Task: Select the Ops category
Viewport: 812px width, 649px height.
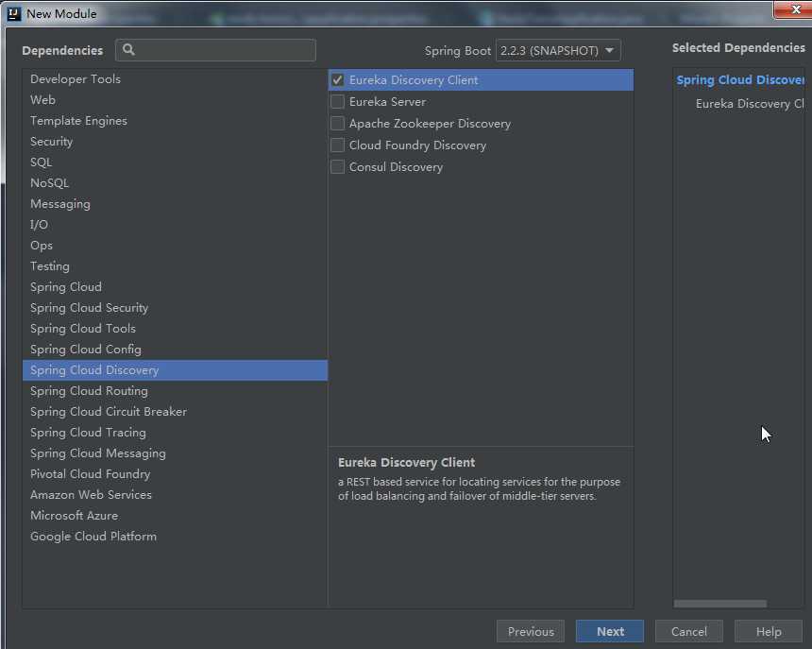Action: pos(175,246)
